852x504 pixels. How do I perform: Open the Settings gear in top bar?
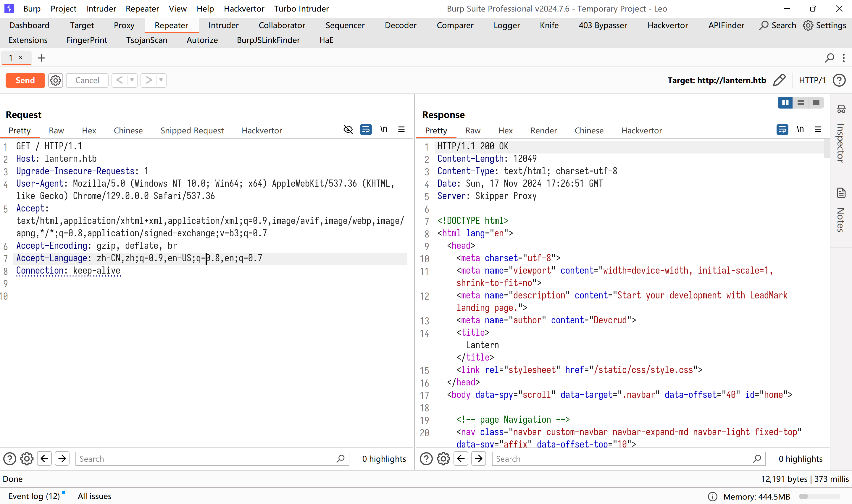click(x=824, y=25)
